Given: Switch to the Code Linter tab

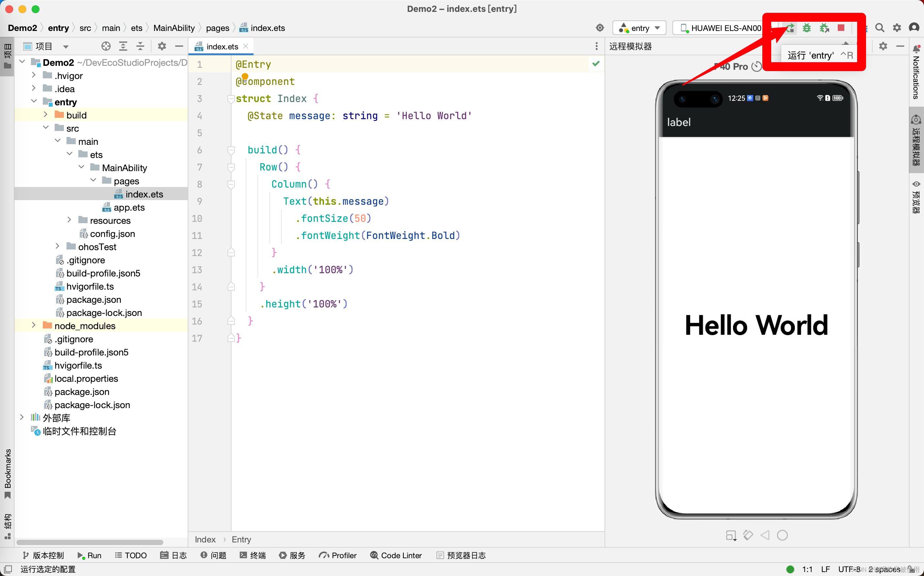Looking at the screenshot, I should pos(396,555).
